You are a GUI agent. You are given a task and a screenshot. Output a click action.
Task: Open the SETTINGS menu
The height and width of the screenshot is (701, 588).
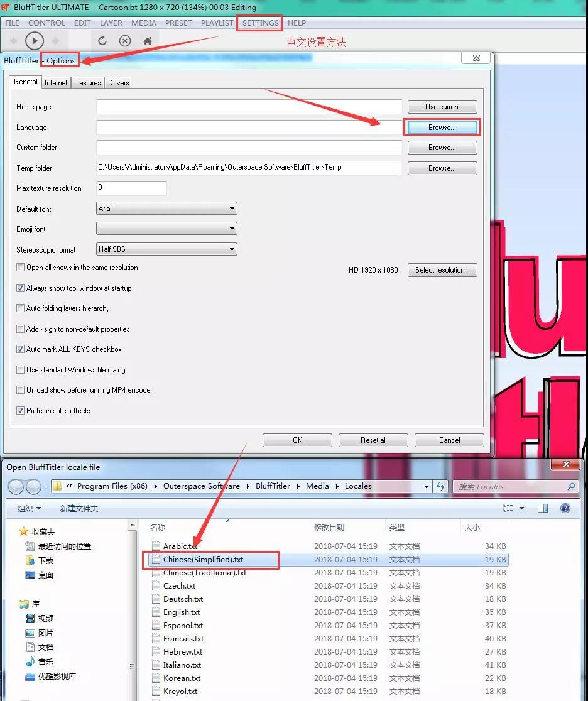pyautogui.click(x=260, y=23)
